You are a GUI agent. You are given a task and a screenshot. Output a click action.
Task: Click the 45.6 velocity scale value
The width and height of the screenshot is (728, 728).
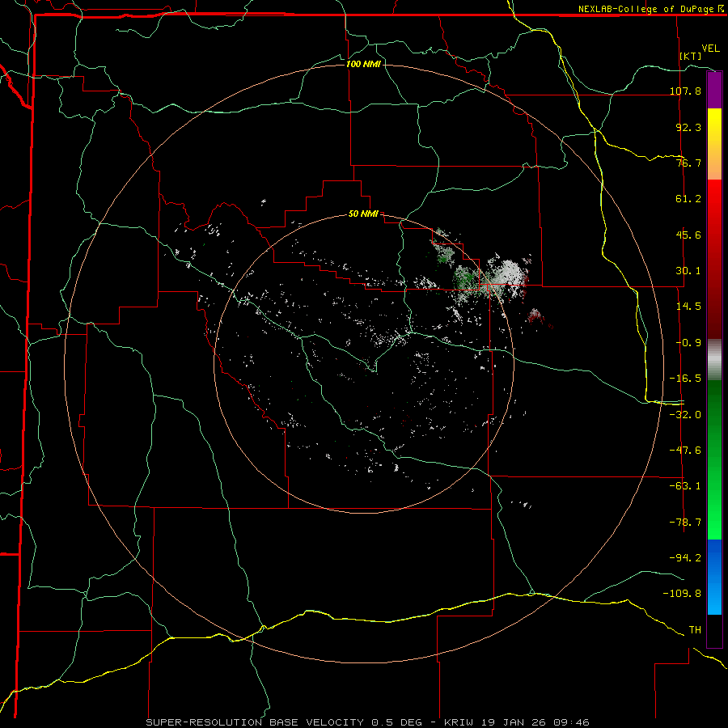(x=688, y=235)
